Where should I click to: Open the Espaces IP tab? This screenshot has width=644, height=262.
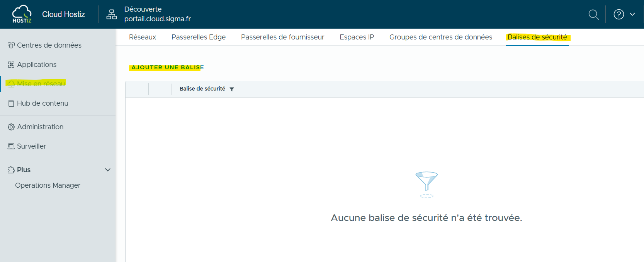pyautogui.click(x=357, y=37)
